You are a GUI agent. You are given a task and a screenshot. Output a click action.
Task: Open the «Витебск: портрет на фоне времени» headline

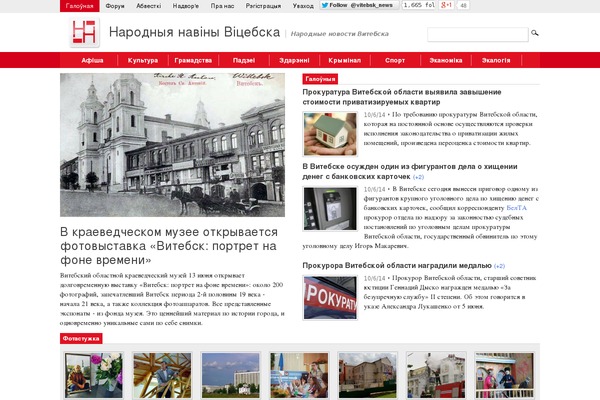pos(169,246)
